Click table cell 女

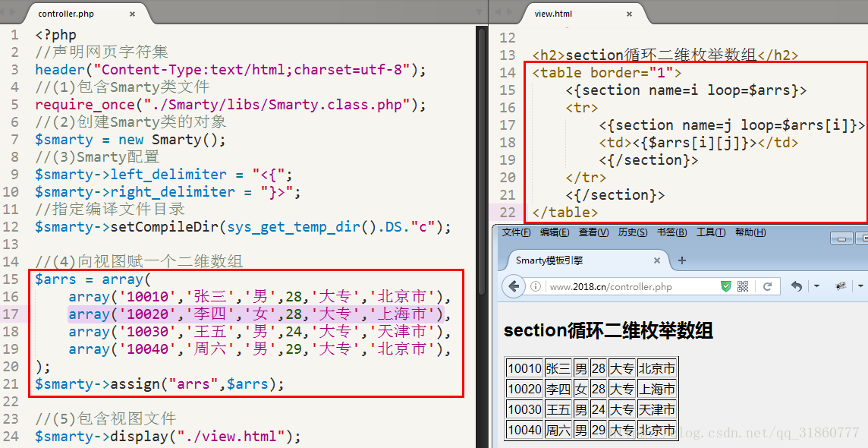click(580, 389)
